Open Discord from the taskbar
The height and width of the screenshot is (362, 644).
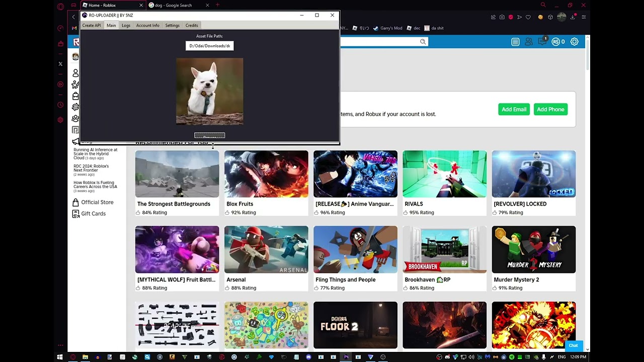point(308,357)
